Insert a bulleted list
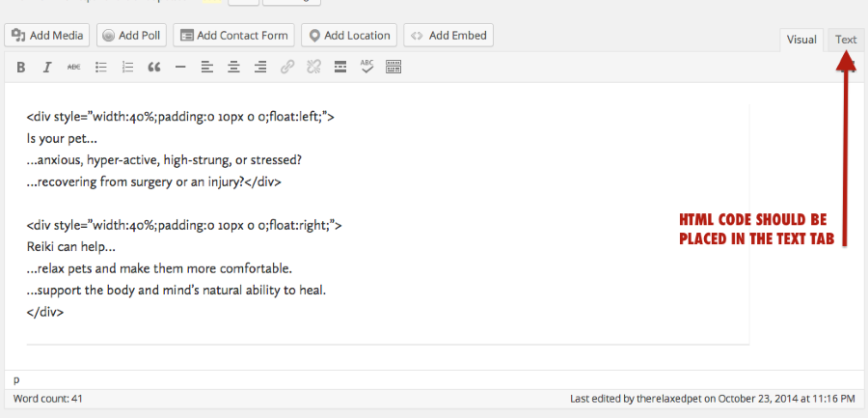 pos(100,67)
